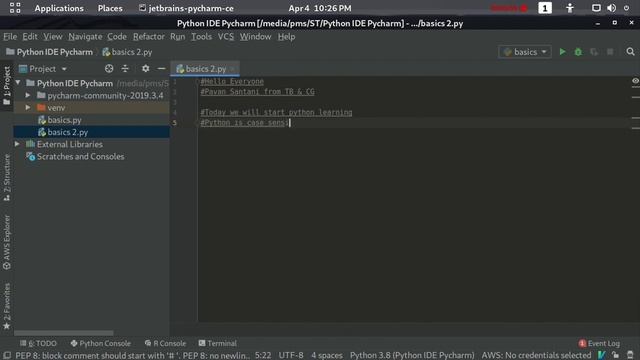Open the Navigate menu
Viewport: 640px width, 360px height.
(85, 36)
